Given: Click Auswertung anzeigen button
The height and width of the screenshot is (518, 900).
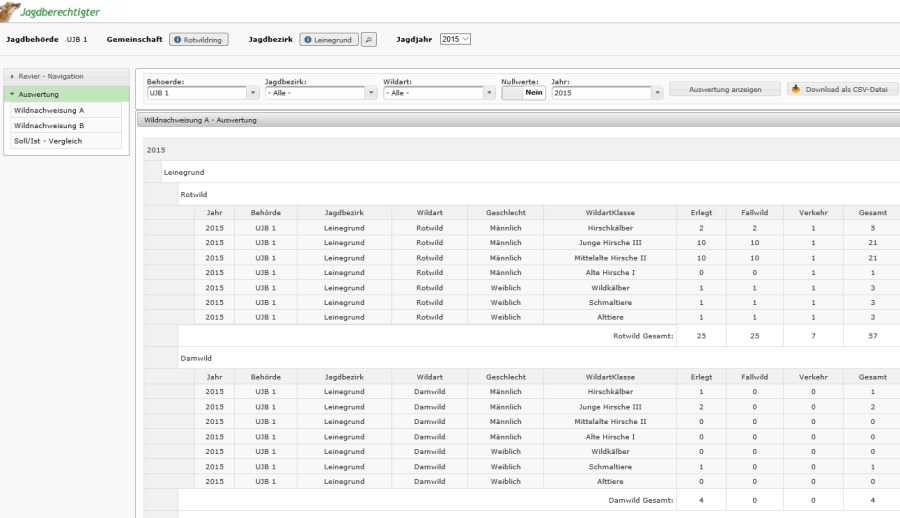Looking at the screenshot, I should coord(725,89).
